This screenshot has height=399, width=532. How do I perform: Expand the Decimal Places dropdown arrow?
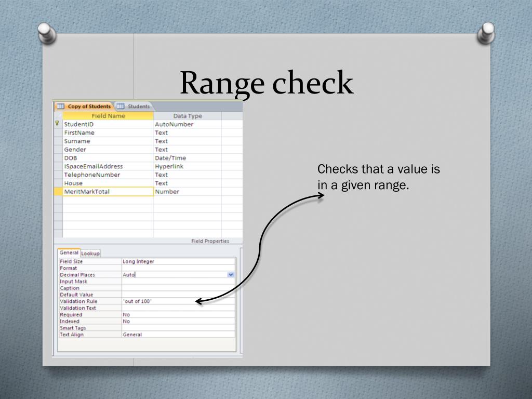(231, 274)
